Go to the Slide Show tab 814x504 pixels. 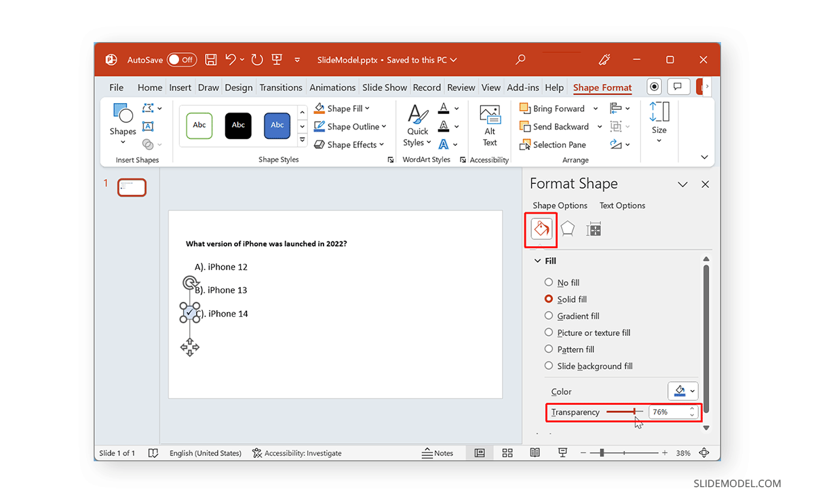point(385,88)
